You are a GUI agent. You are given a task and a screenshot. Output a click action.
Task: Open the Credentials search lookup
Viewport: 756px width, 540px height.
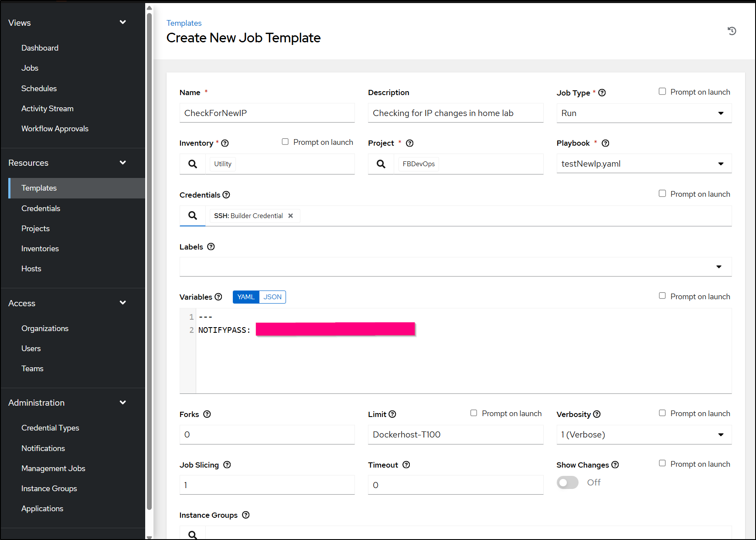tap(192, 215)
